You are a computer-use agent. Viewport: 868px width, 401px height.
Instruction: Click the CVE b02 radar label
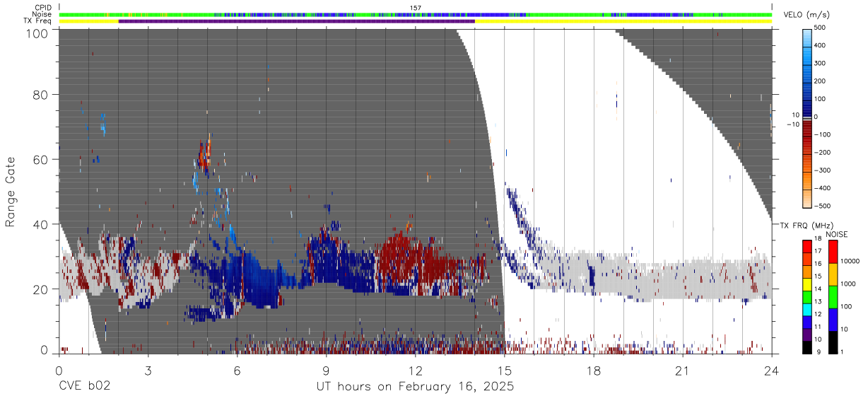[x=85, y=386]
